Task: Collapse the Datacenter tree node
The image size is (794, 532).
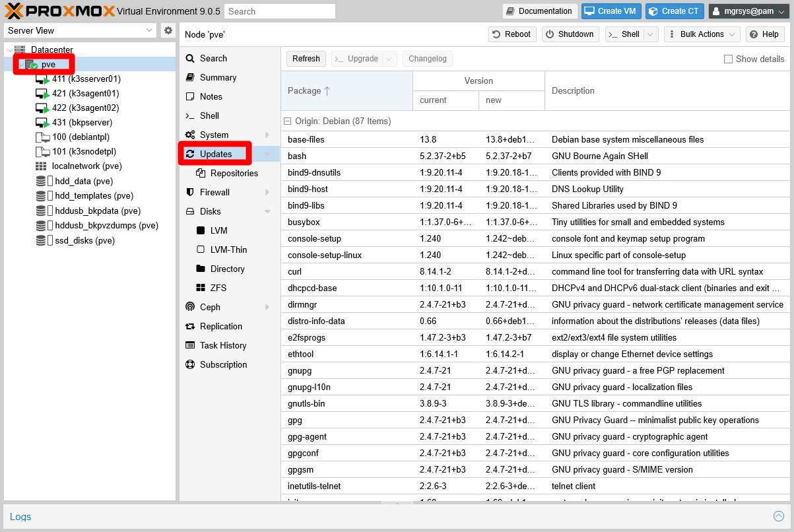Action: 9,50
